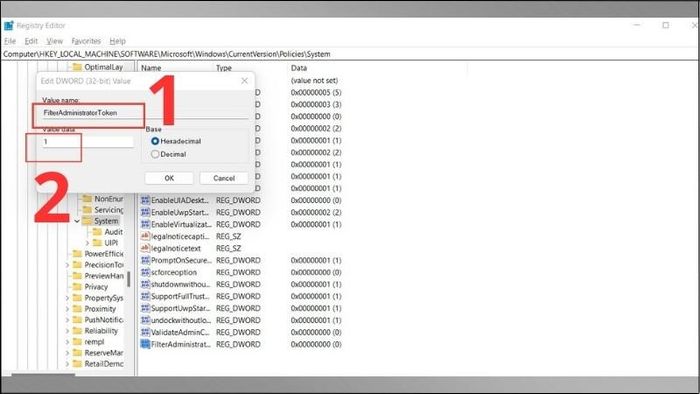The width and height of the screenshot is (700, 394).
Task: Select the FilterAdministrat... value icon
Action: [145, 344]
